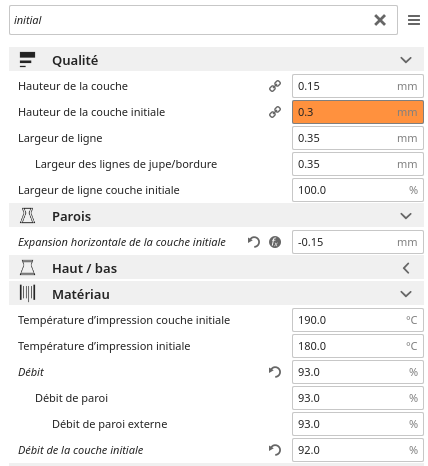Viewport: 428px width, 466px height.
Task: Click link icon beside Hauteur de la couche initiale
Action: coord(275,112)
